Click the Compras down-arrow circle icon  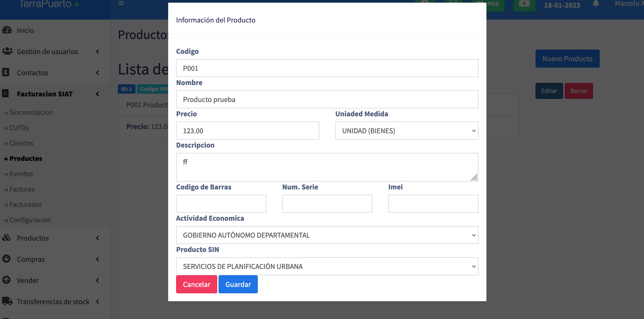pyautogui.click(x=6, y=259)
